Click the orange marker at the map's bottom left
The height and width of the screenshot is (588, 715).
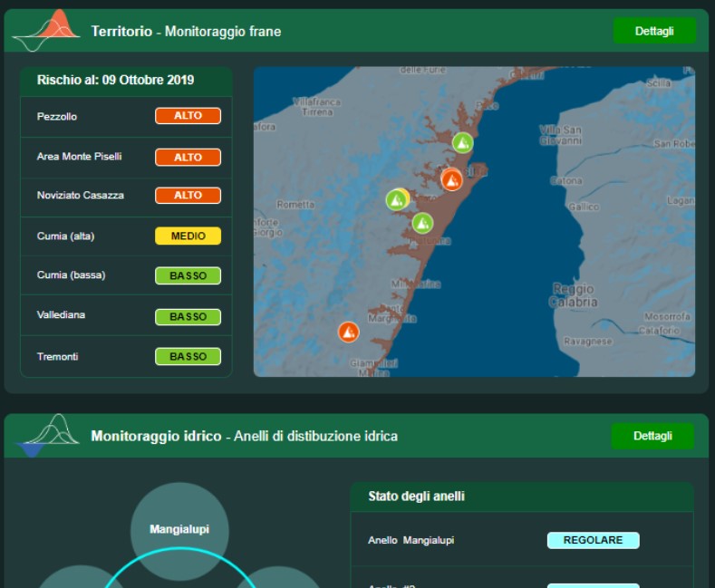pos(349,333)
